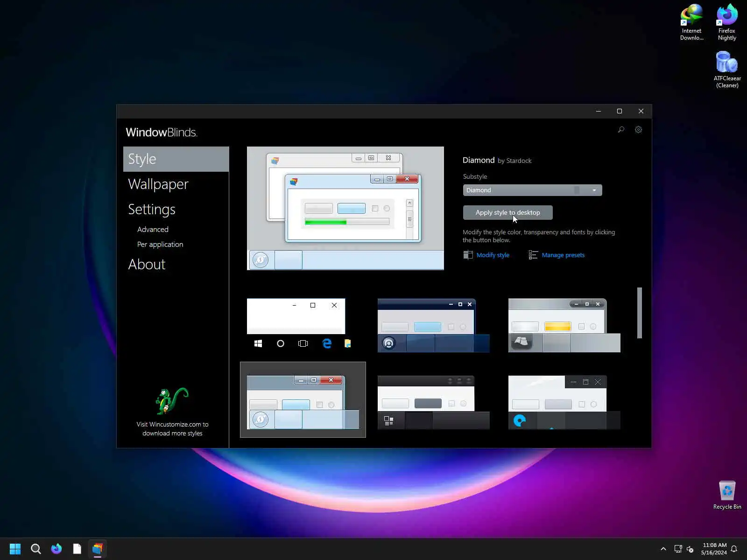The image size is (747, 560).
Task: Click the muted volume tray icon
Action: point(691,549)
